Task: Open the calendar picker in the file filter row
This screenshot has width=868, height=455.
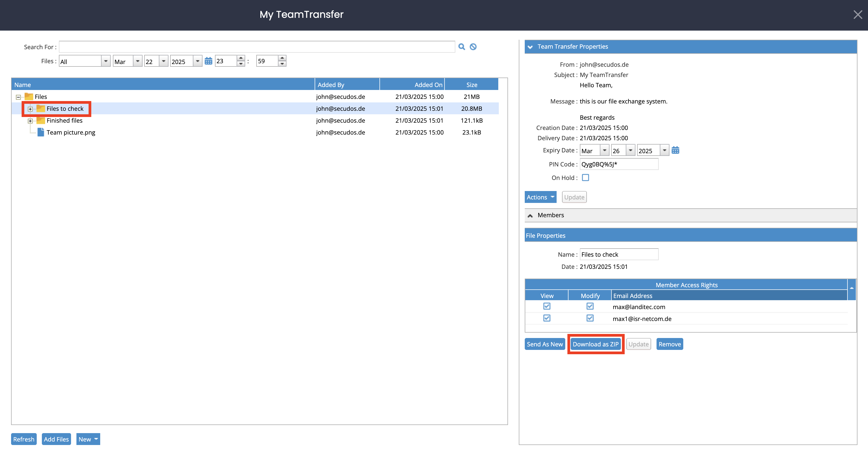Action: pyautogui.click(x=208, y=61)
